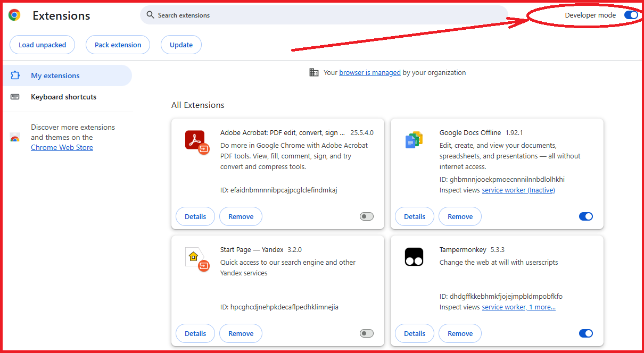644x353 pixels.
Task: Click the Chrome logo icon next to Extensions
Action: [14, 15]
